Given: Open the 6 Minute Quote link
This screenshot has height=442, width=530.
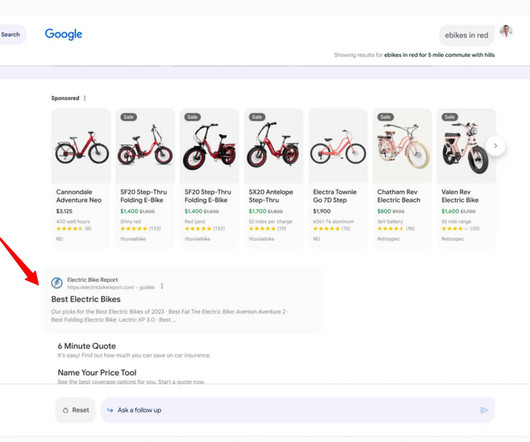Looking at the screenshot, I should (x=87, y=346).
